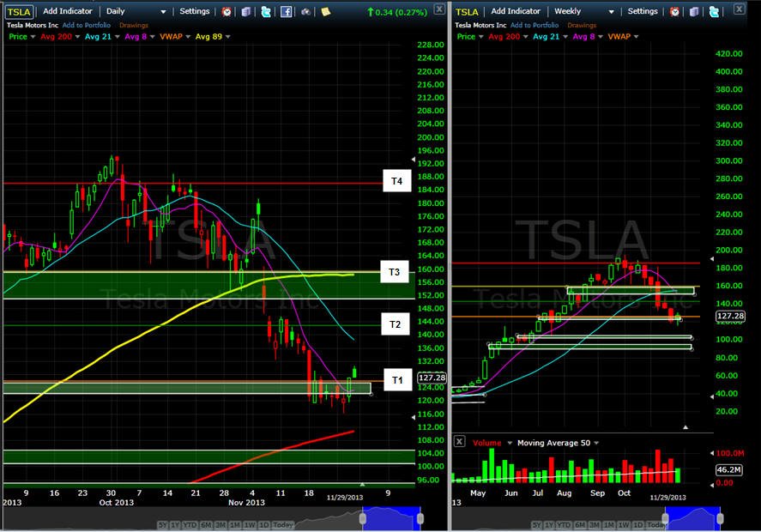Screen dimensions: 761x532
Task: Click the binoculars icon in daily toolbar
Action: point(305,12)
